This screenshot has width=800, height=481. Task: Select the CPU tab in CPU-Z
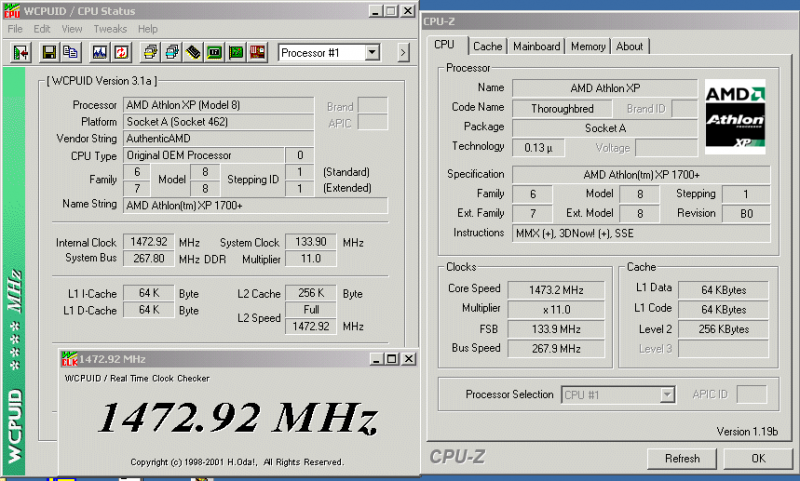[x=444, y=45]
